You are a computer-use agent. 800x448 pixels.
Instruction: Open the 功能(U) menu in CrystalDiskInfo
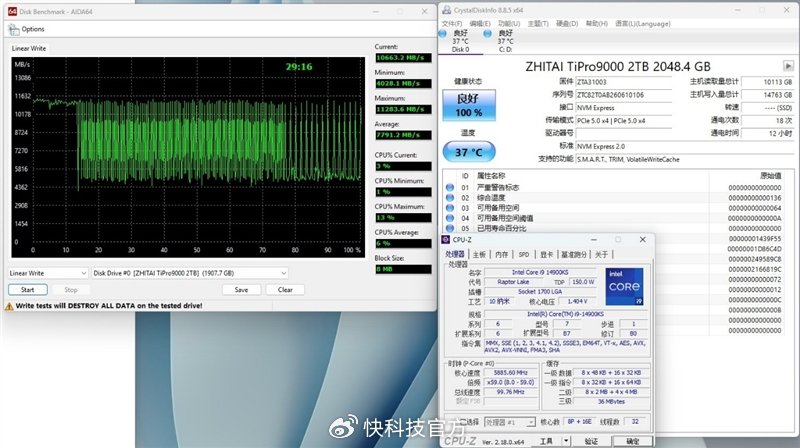pos(509,23)
